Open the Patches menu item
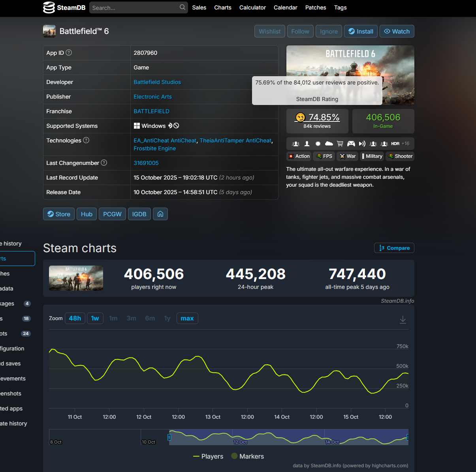Screen dimensions: 476x472 (316, 7)
